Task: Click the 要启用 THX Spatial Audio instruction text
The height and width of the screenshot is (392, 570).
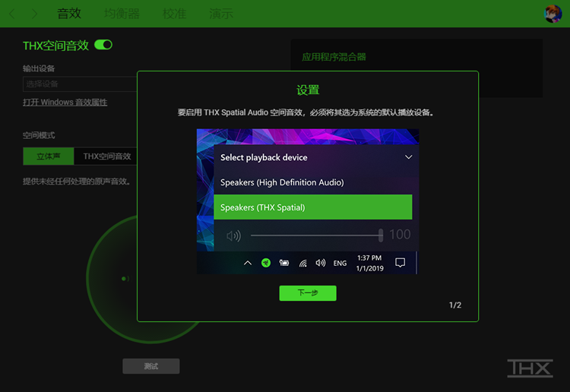Action: tap(306, 112)
